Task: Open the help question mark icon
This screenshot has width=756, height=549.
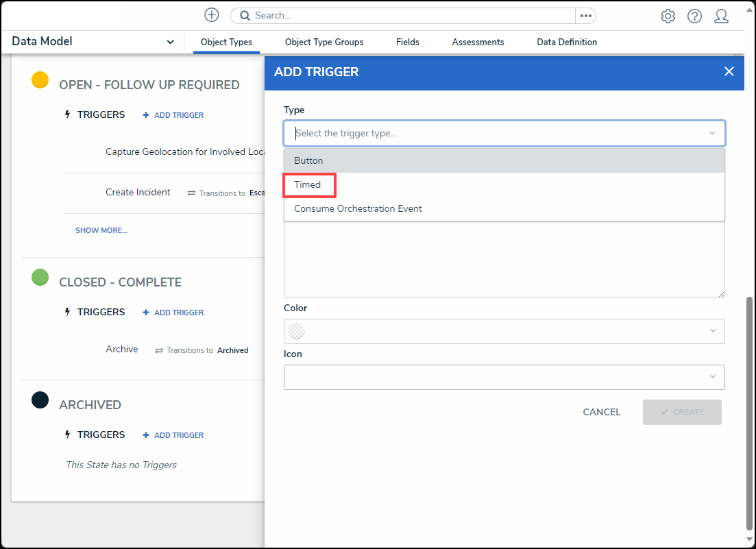Action: coord(694,16)
